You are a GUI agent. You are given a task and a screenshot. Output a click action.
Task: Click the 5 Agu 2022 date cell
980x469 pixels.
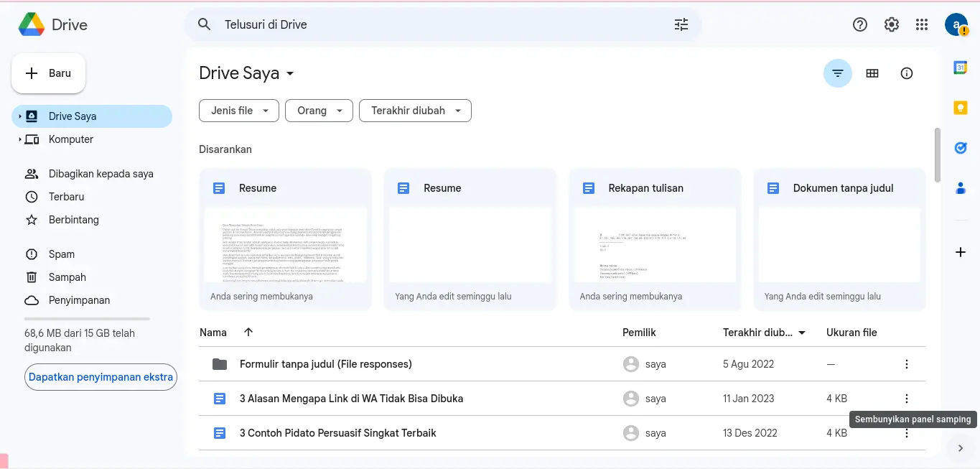(x=748, y=364)
